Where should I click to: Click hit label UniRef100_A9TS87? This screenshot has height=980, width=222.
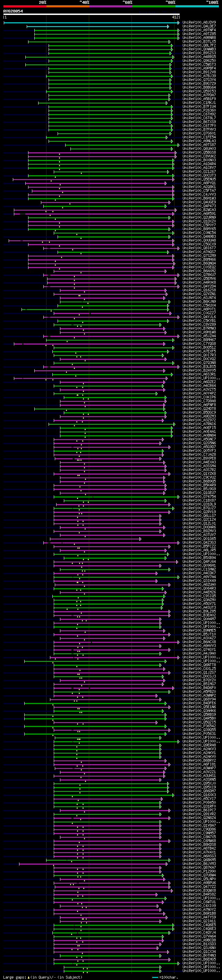click(x=199, y=145)
